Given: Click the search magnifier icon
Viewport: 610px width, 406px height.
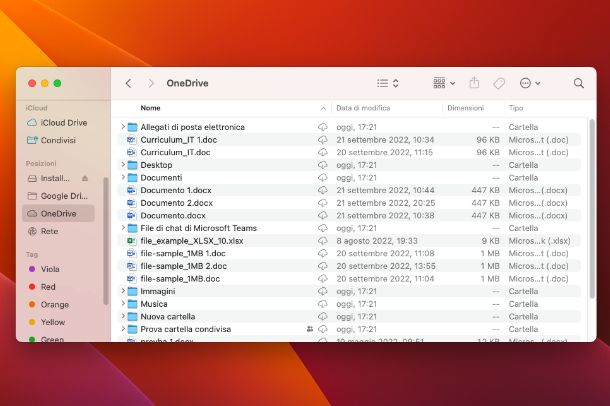Looking at the screenshot, I should (578, 83).
